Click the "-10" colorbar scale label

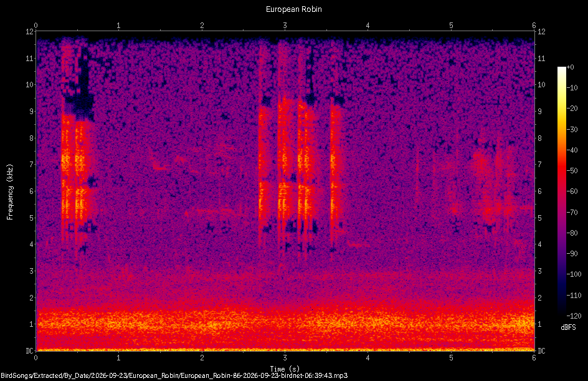pyautogui.click(x=572, y=88)
